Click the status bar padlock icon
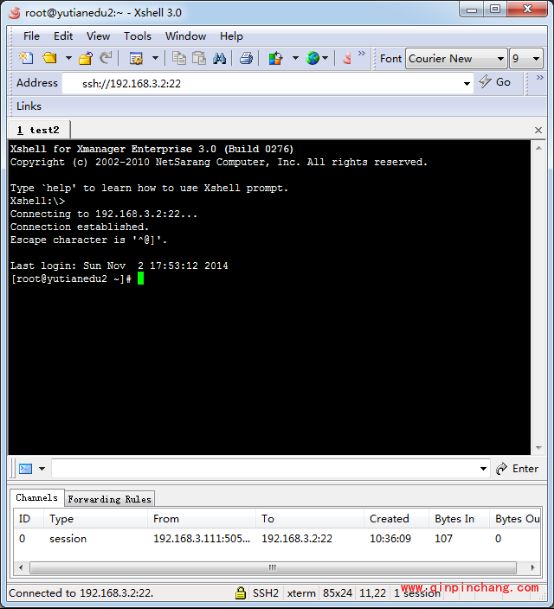This screenshot has width=554, height=609. click(x=240, y=593)
